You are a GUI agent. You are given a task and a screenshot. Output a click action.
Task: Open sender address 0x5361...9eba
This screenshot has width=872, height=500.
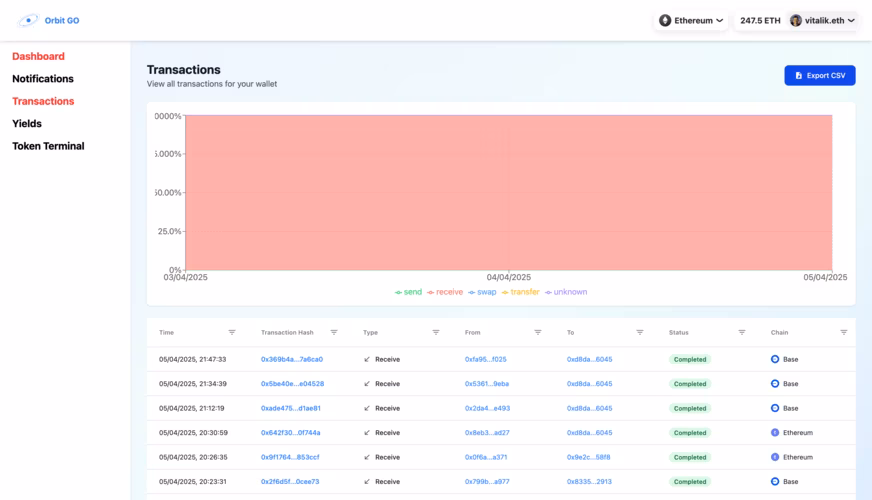tap(487, 384)
